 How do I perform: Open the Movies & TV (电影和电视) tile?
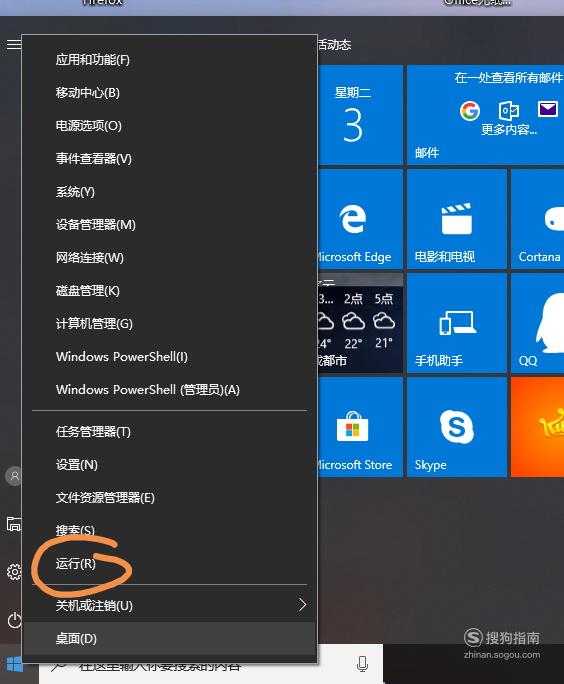(457, 219)
